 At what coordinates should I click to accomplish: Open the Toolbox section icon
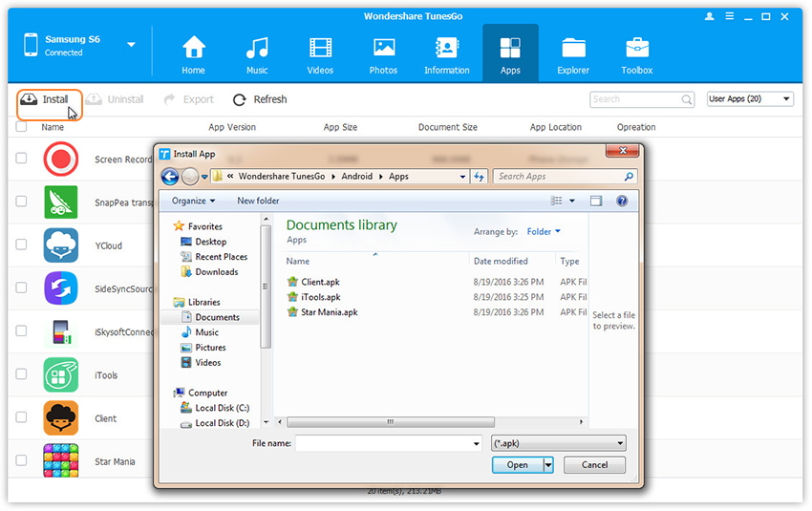pyautogui.click(x=637, y=49)
